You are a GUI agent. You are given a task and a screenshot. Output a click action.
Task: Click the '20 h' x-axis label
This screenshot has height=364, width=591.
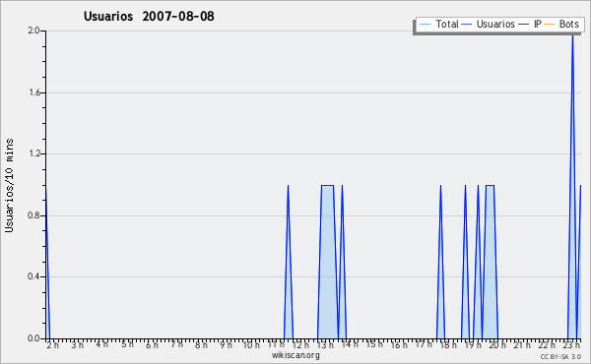point(497,345)
